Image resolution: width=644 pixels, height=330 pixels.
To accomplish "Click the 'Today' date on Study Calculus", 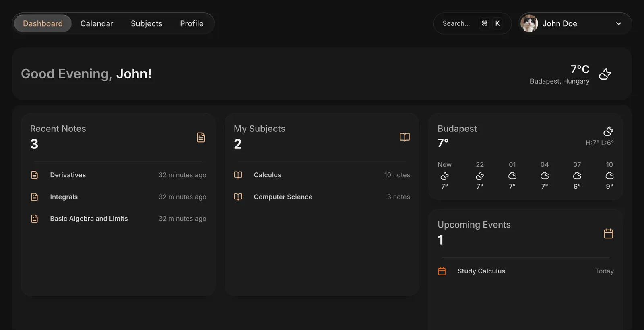I will point(604,271).
